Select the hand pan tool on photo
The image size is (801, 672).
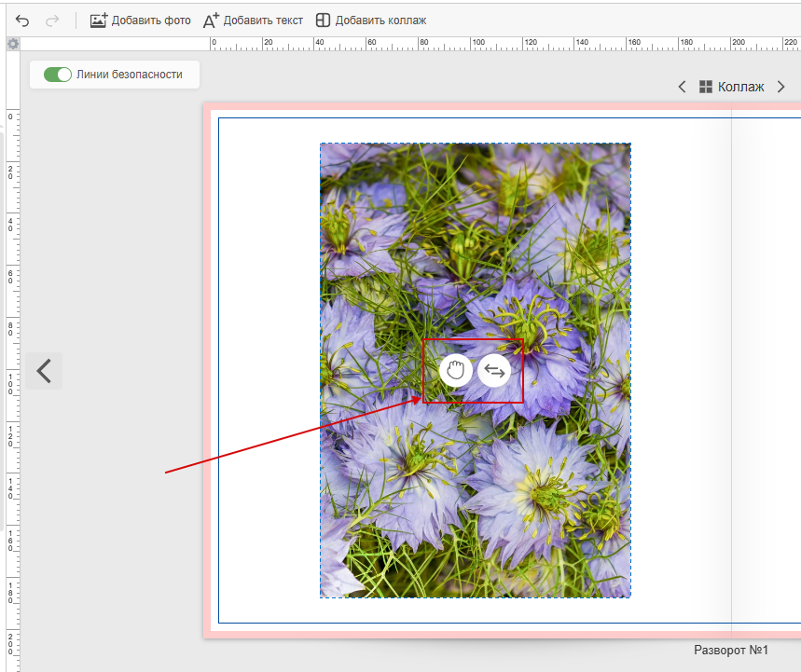pos(455,370)
